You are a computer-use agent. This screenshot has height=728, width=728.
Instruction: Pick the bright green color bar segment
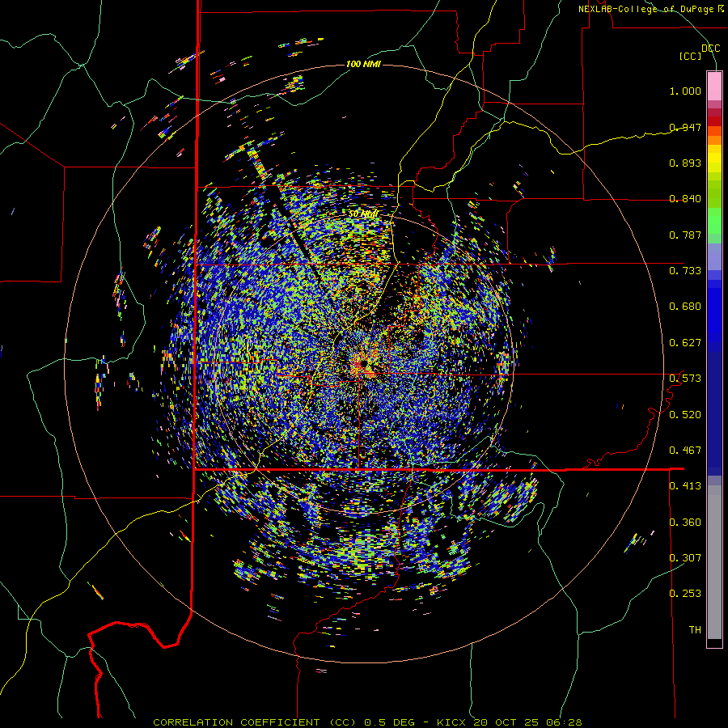point(714,221)
